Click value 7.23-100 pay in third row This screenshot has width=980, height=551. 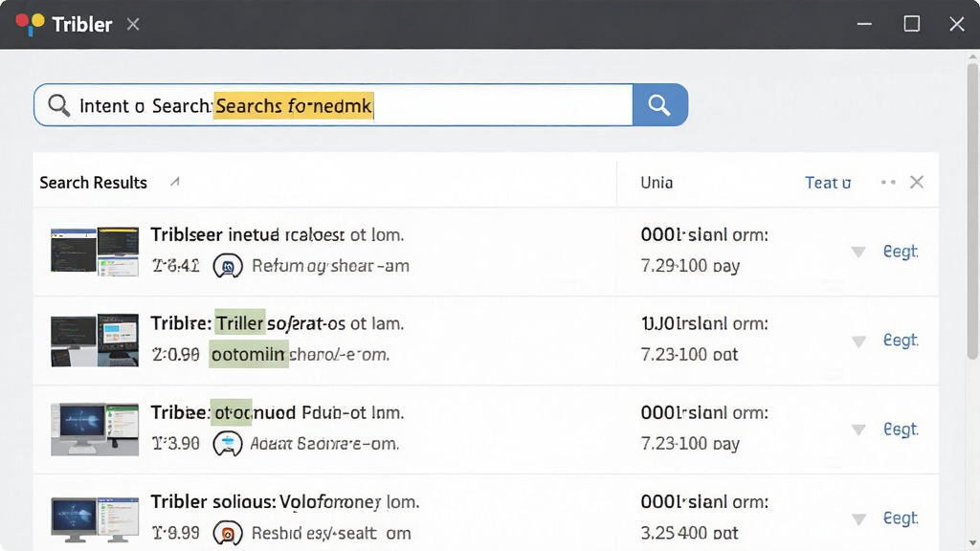pyautogui.click(x=690, y=444)
